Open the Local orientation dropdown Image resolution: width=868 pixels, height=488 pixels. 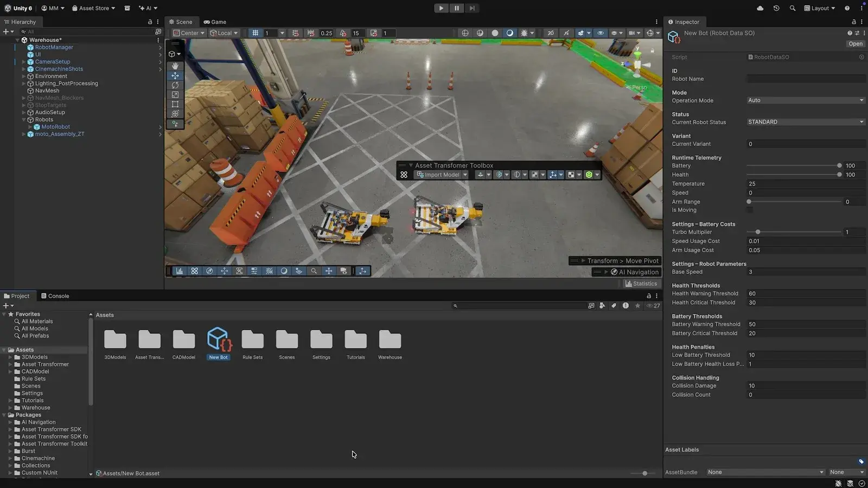[224, 33]
